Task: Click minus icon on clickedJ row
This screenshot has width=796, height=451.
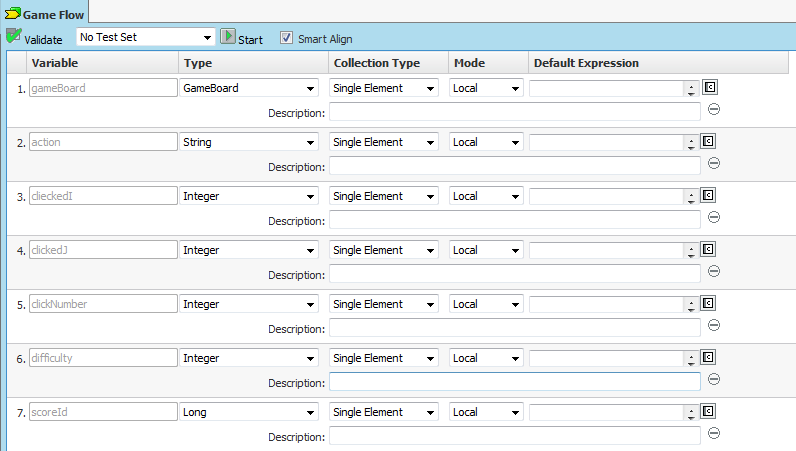Action: click(714, 272)
